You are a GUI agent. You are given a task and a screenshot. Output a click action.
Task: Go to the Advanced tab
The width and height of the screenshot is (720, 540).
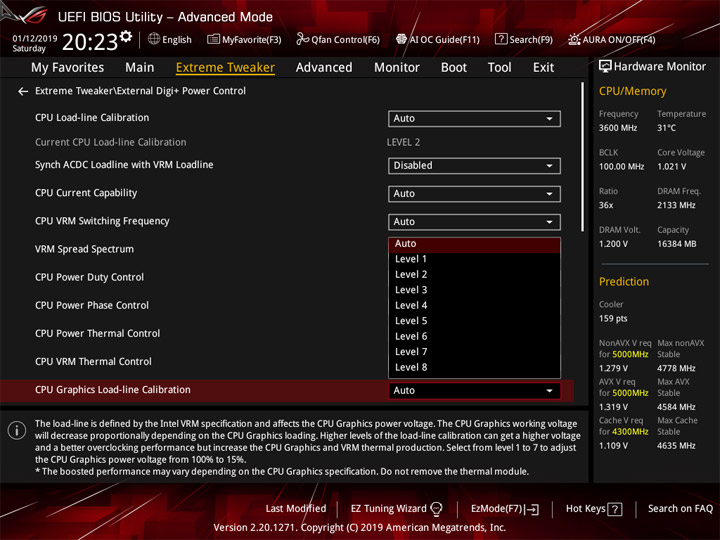pyautogui.click(x=324, y=68)
